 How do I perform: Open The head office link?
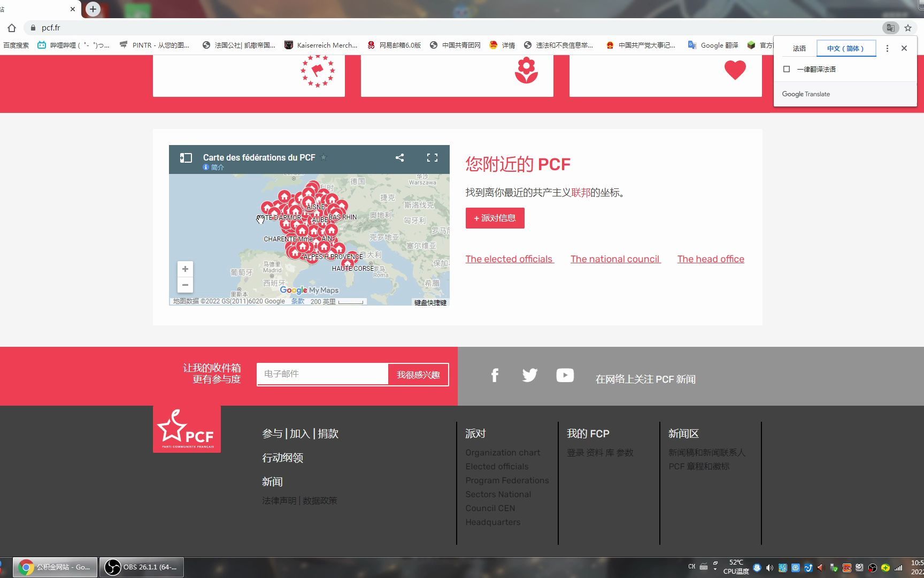coord(711,259)
